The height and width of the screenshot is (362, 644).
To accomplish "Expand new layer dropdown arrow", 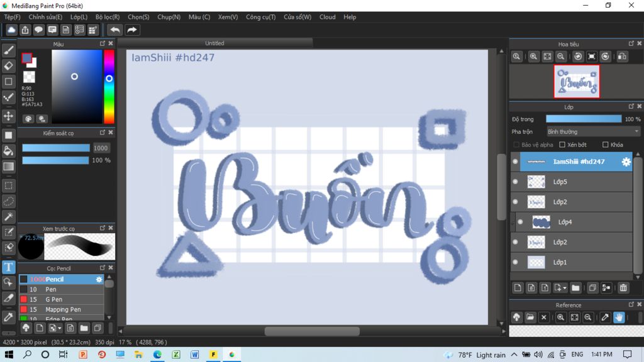I will pyautogui.click(x=564, y=288).
